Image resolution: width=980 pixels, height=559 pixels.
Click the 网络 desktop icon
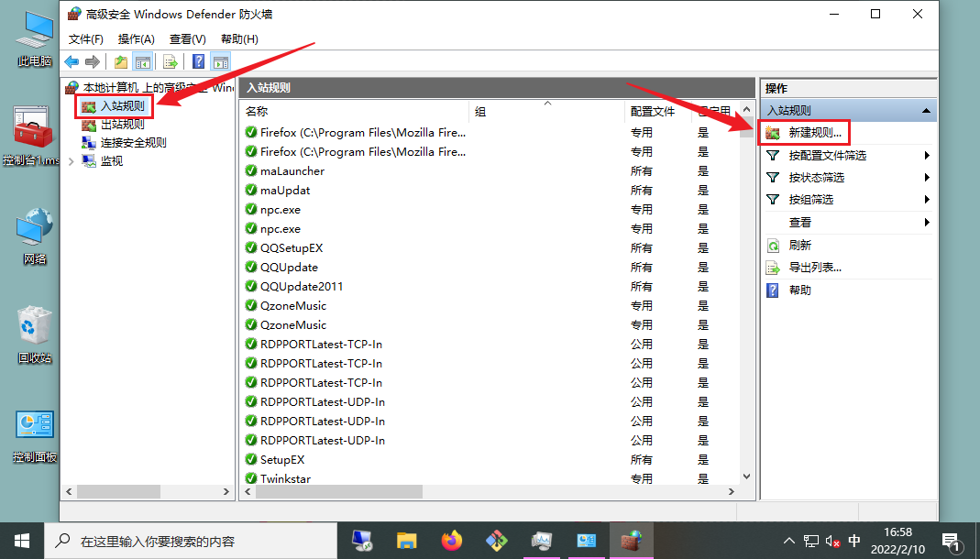tap(35, 236)
